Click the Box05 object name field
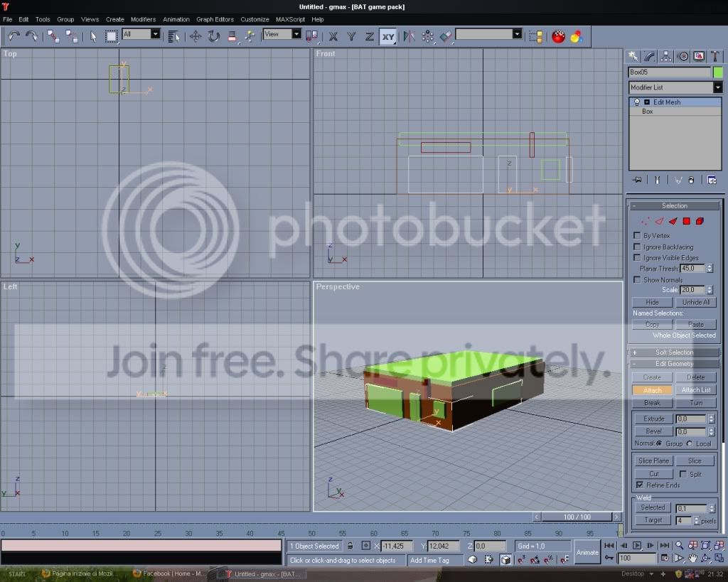 click(x=669, y=72)
